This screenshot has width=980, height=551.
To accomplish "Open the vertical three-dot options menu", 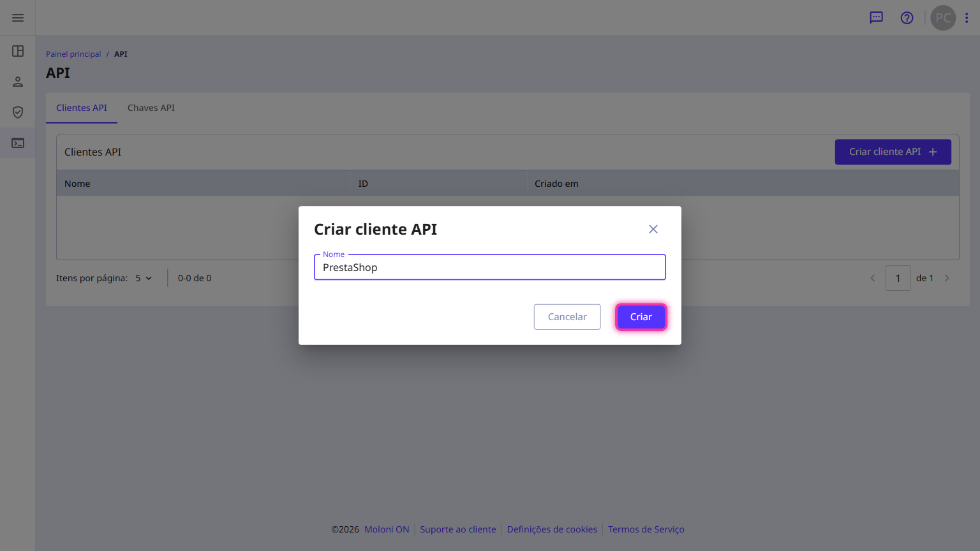I will tap(967, 18).
